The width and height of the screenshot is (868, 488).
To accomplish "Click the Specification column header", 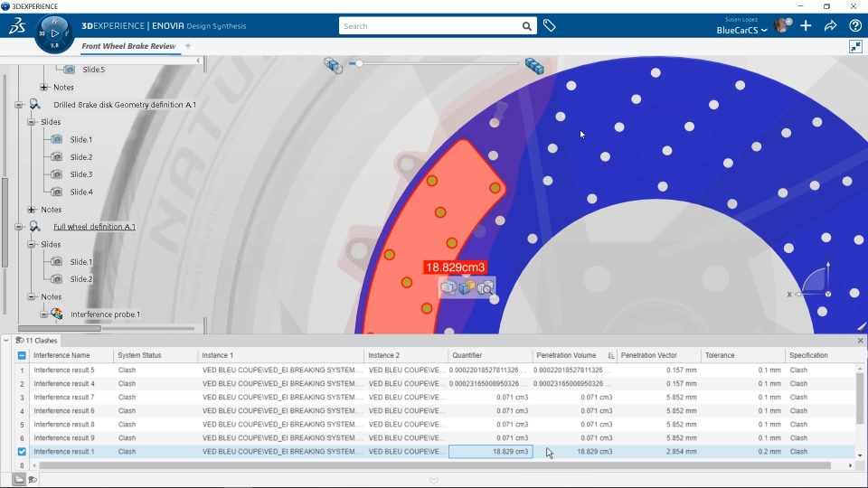I will click(x=820, y=356).
